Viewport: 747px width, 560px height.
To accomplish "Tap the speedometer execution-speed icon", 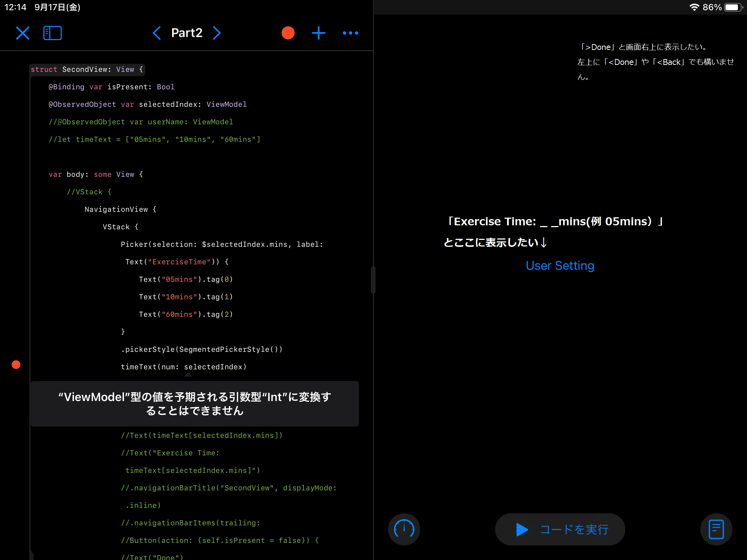I will (x=404, y=529).
